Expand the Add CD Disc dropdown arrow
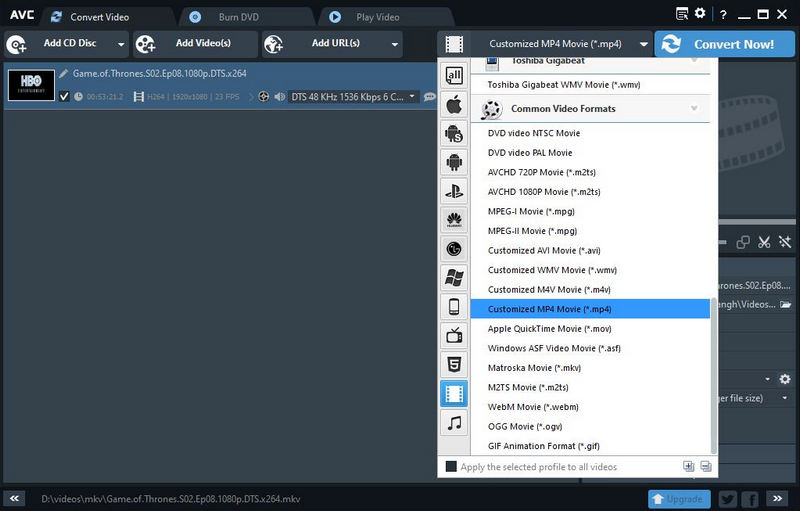The width and height of the screenshot is (800, 511). point(121,45)
